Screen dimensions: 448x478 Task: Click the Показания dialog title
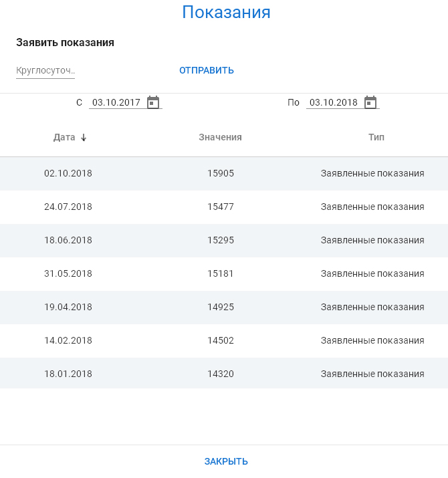[226, 12]
